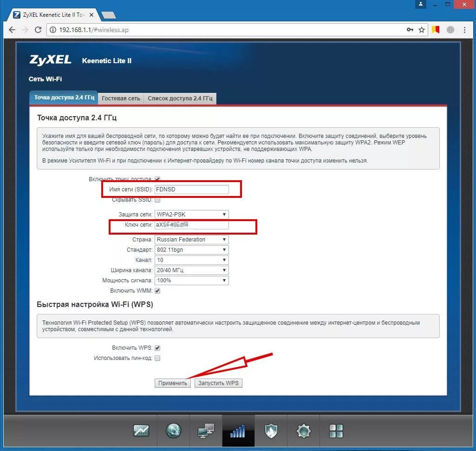Open the applications grid icon

point(336,431)
